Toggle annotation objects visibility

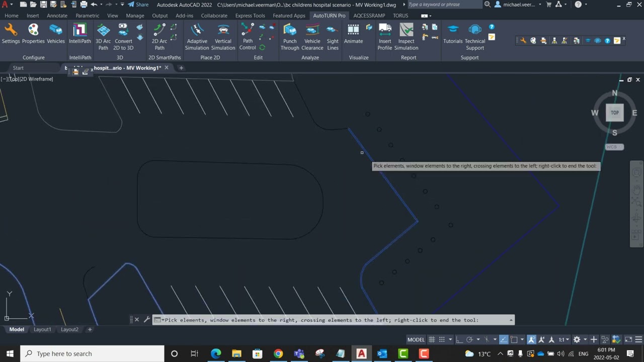532,339
